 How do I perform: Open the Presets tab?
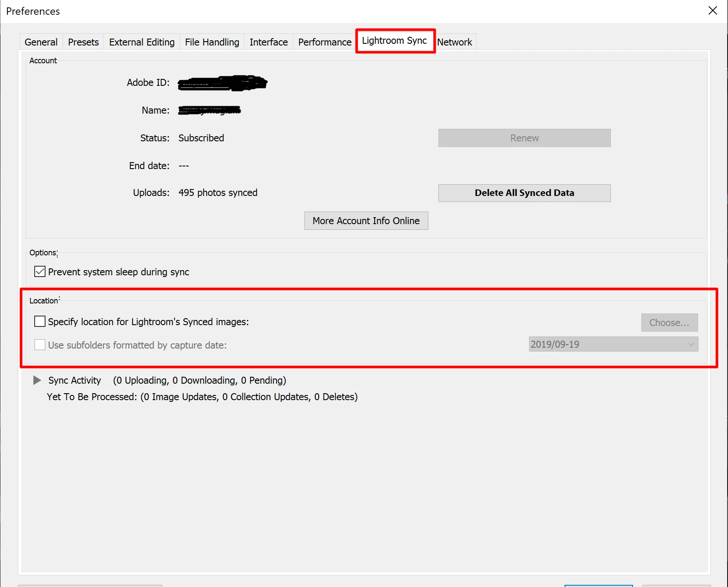tap(83, 42)
